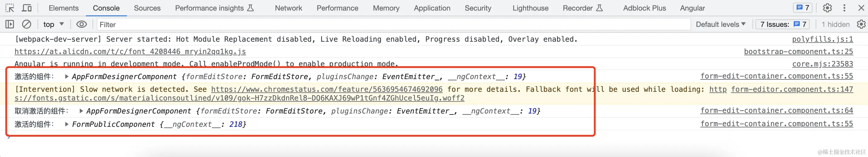This screenshot has height=157, width=868.
Task: Open the alicdn font script link
Action: tap(130, 52)
